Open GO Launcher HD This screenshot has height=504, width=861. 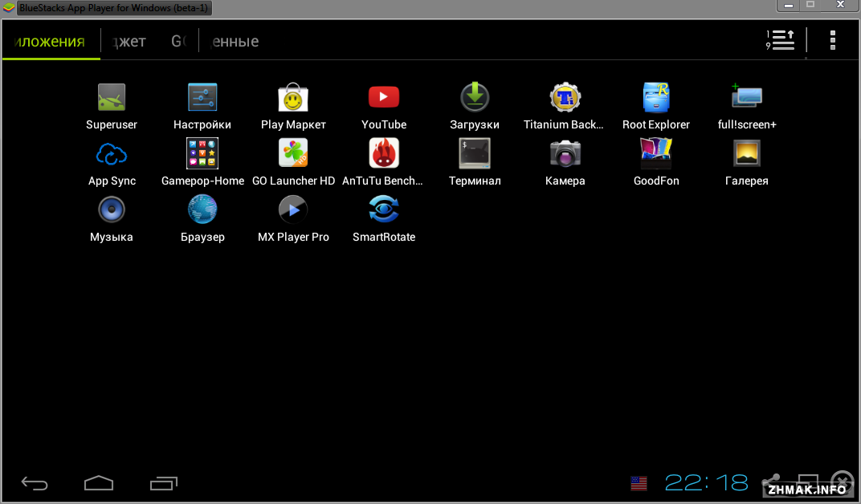point(293,153)
